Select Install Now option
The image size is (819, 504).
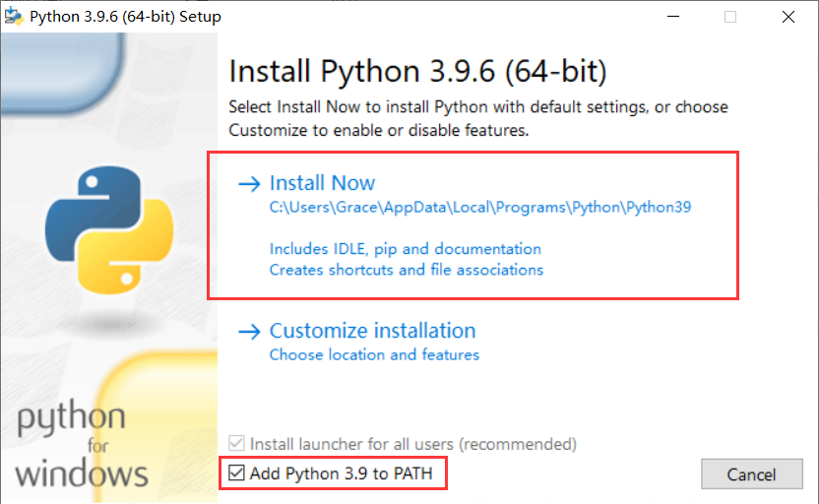tap(322, 183)
